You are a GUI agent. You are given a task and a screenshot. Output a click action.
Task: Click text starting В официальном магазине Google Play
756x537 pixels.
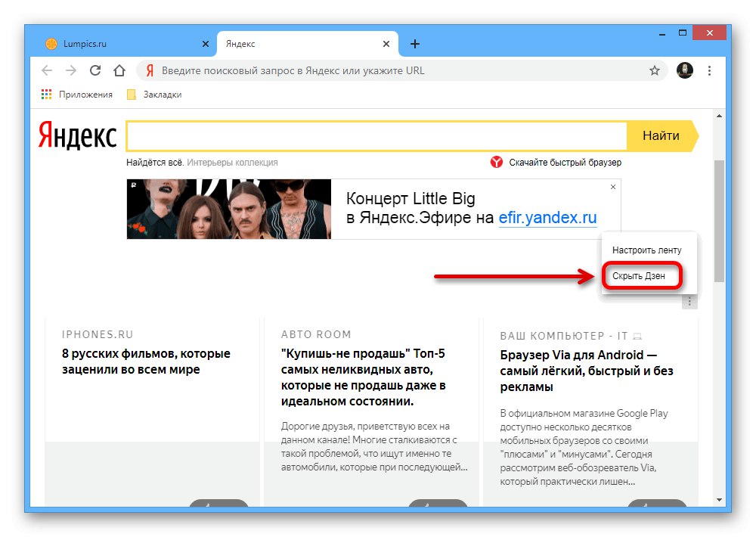pos(584,447)
